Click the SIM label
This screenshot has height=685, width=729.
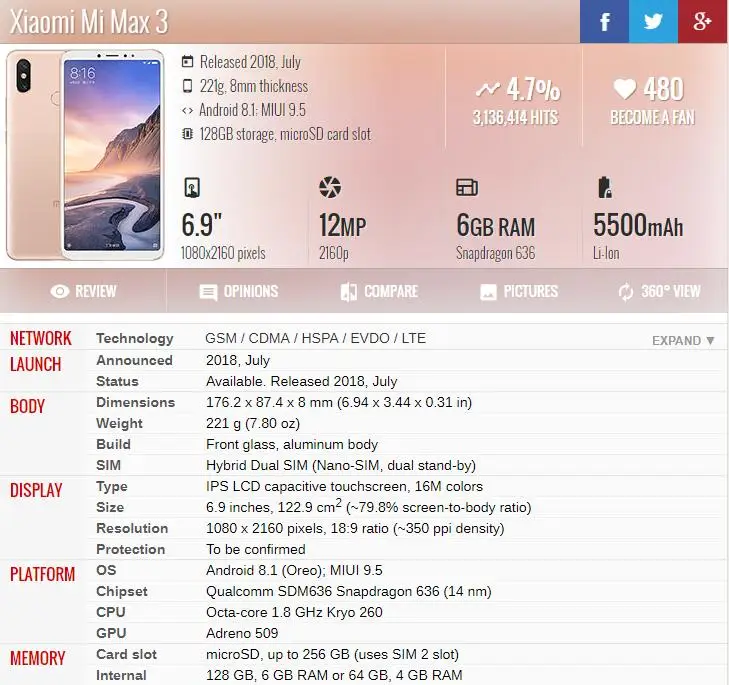108,466
